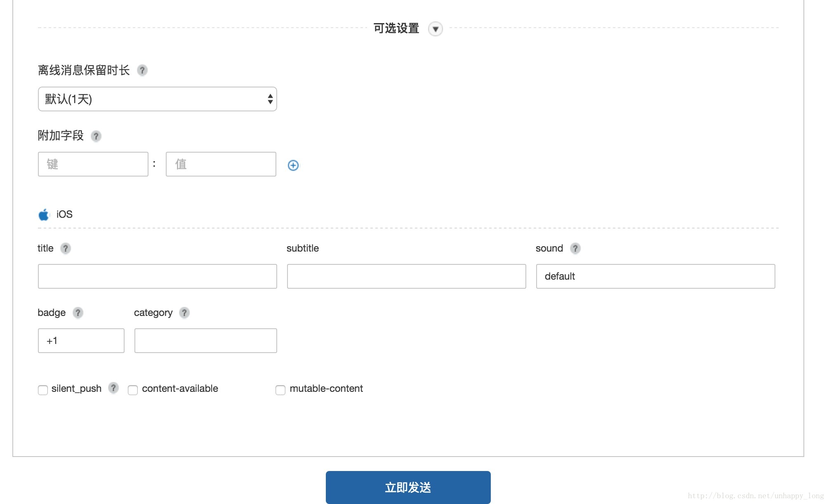Screen dimensions: 829x504
Task: Click help icon beside sound label
Action: [x=575, y=248]
